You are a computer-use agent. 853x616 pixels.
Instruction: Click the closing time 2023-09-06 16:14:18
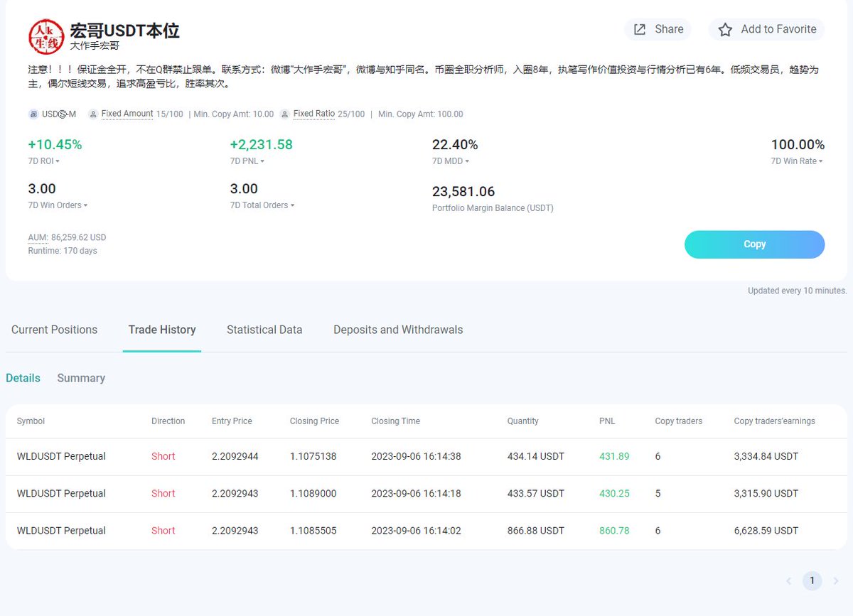pos(416,493)
